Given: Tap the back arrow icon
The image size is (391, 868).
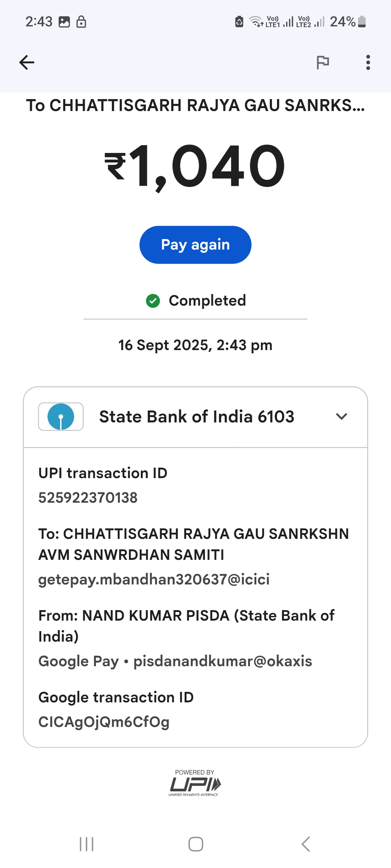Looking at the screenshot, I should point(27,63).
